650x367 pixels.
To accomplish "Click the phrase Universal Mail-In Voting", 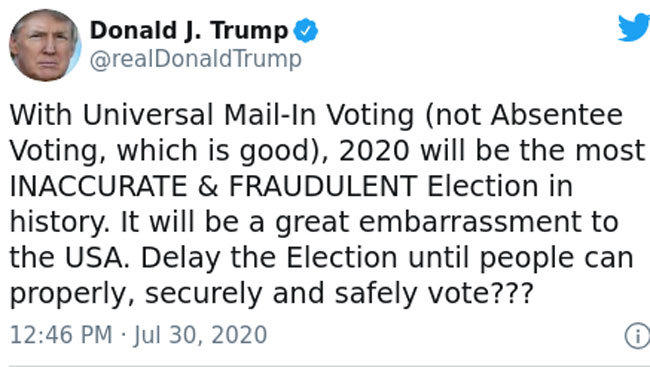I will pyautogui.click(x=248, y=115).
